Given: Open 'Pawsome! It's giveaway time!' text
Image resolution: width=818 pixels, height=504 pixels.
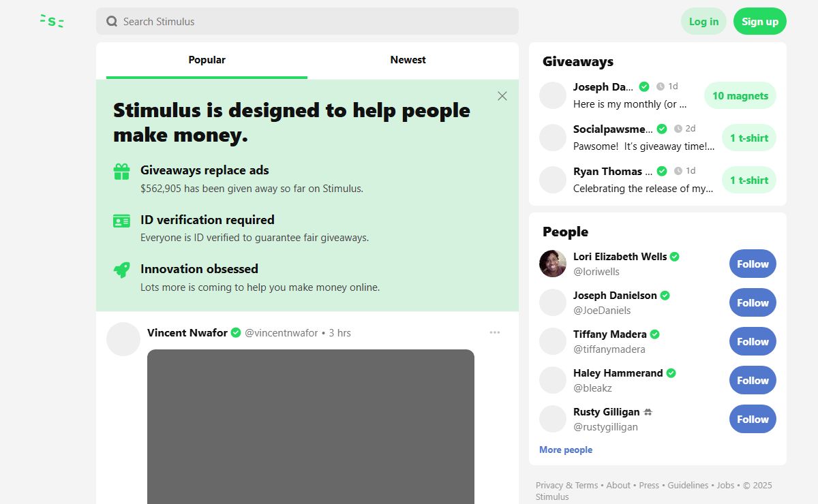Looking at the screenshot, I should pos(643,146).
